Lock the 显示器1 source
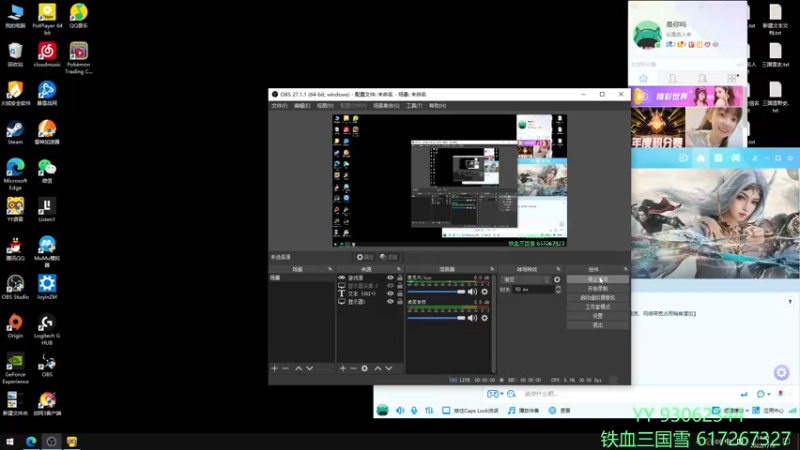Screen dimensions: 800x450 pos(400,302)
